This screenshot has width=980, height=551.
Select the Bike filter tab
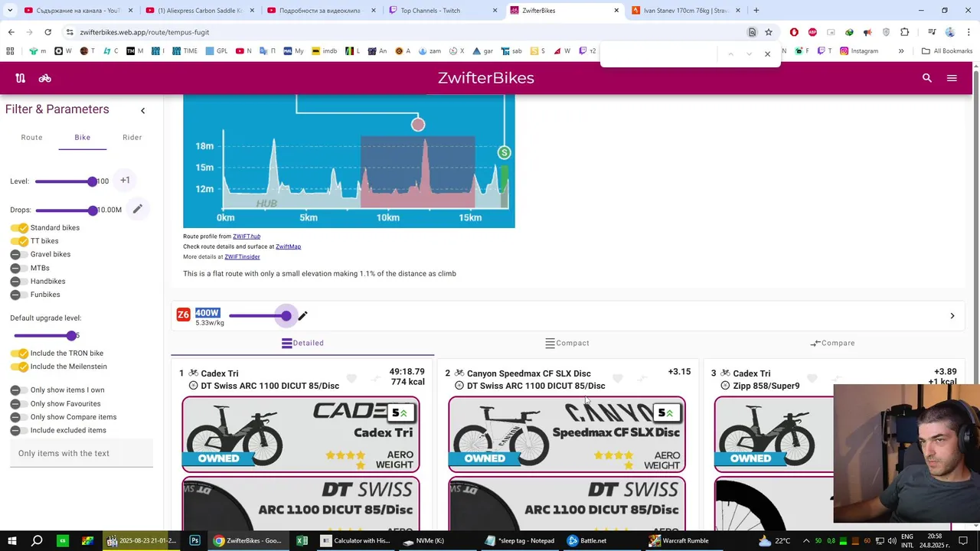82,138
